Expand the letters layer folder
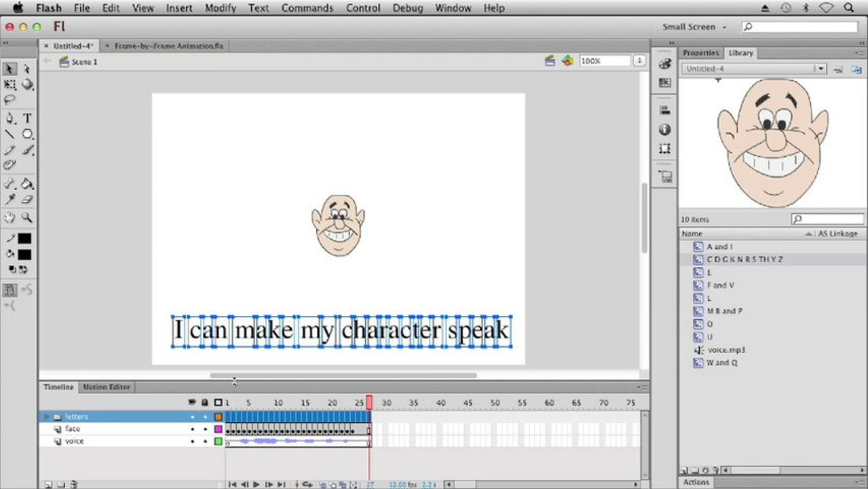This screenshot has width=868, height=489. pyautogui.click(x=47, y=417)
